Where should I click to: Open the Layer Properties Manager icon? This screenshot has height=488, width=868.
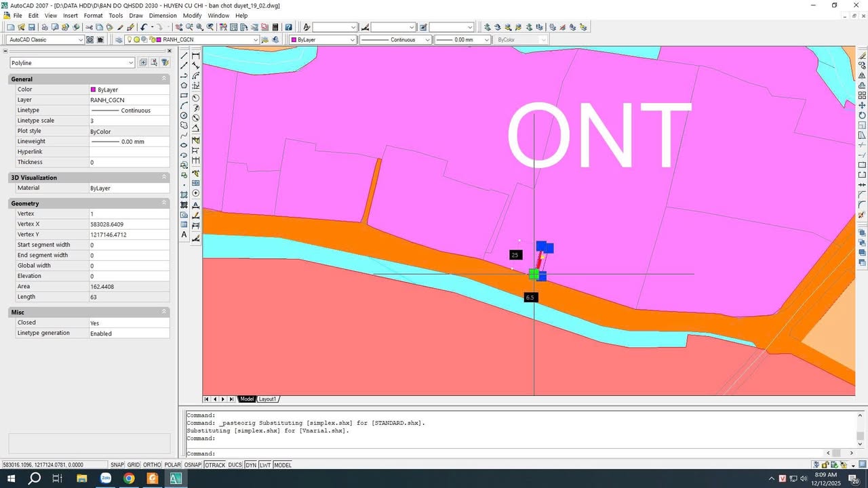[119, 39]
